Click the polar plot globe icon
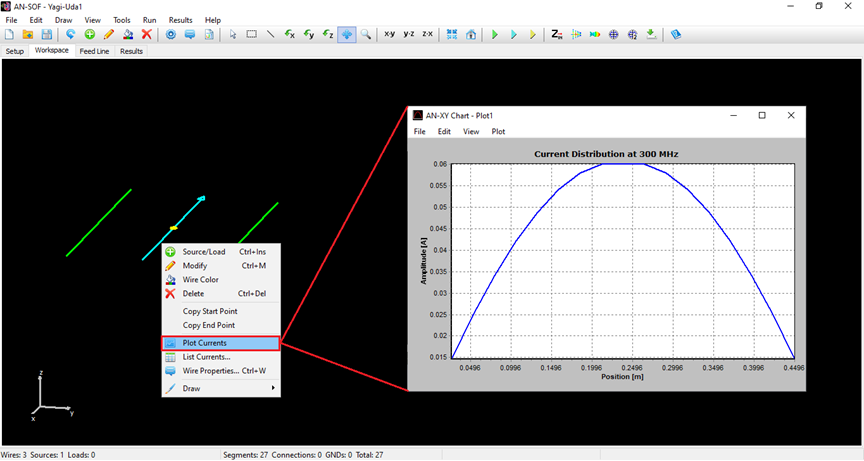The height and width of the screenshot is (461, 864). (x=614, y=34)
